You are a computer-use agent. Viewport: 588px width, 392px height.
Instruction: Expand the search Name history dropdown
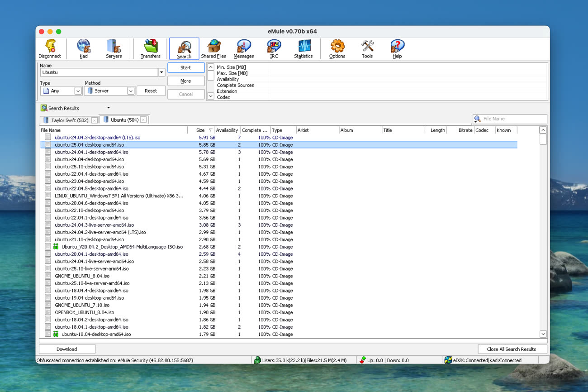coord(161,72)
